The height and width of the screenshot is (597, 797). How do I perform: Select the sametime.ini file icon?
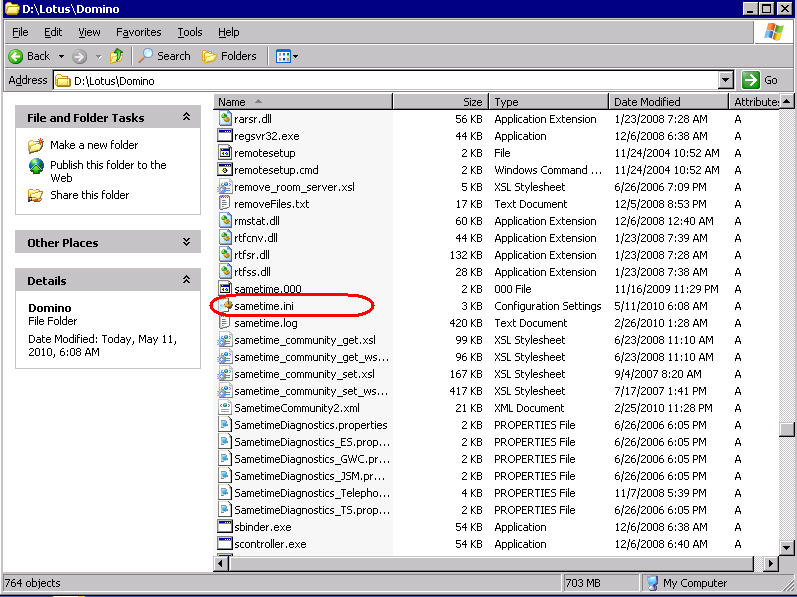pyautogui.click(x=225, y=306)
